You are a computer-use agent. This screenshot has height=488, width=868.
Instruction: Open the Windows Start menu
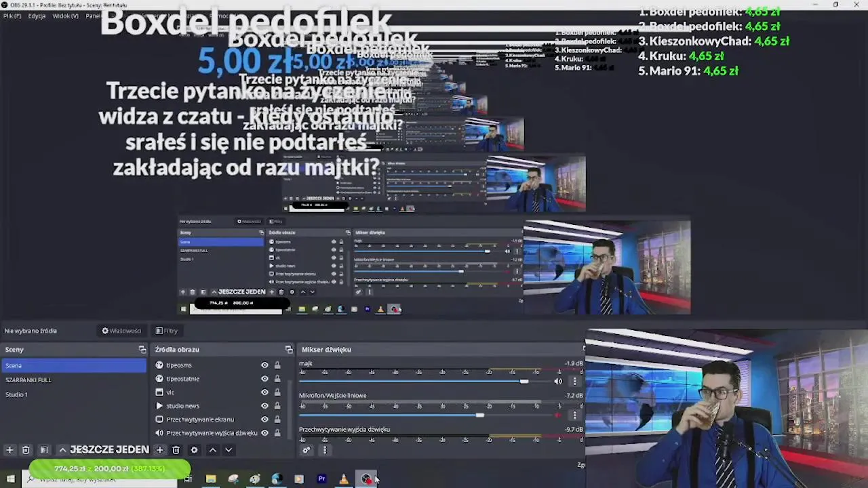[10, 479]
